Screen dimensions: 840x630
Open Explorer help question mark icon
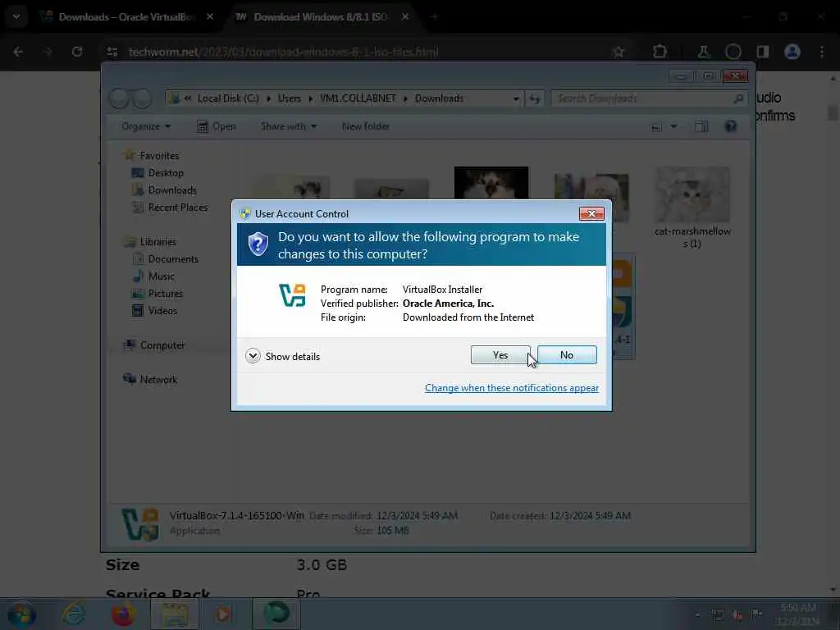[731, 126]
